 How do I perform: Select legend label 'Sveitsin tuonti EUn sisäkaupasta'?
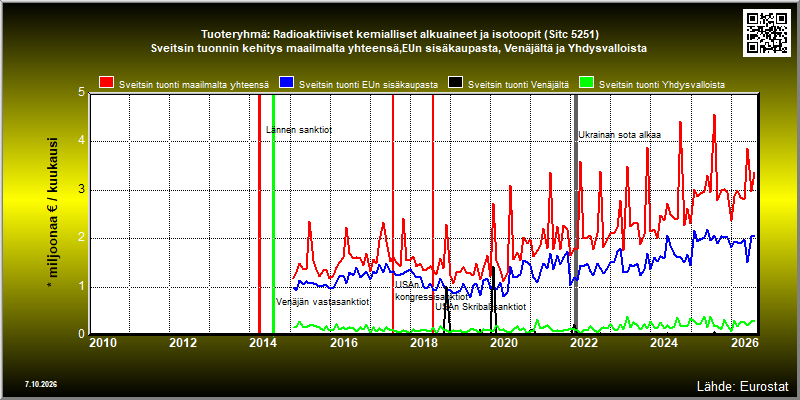click(368, 85)
